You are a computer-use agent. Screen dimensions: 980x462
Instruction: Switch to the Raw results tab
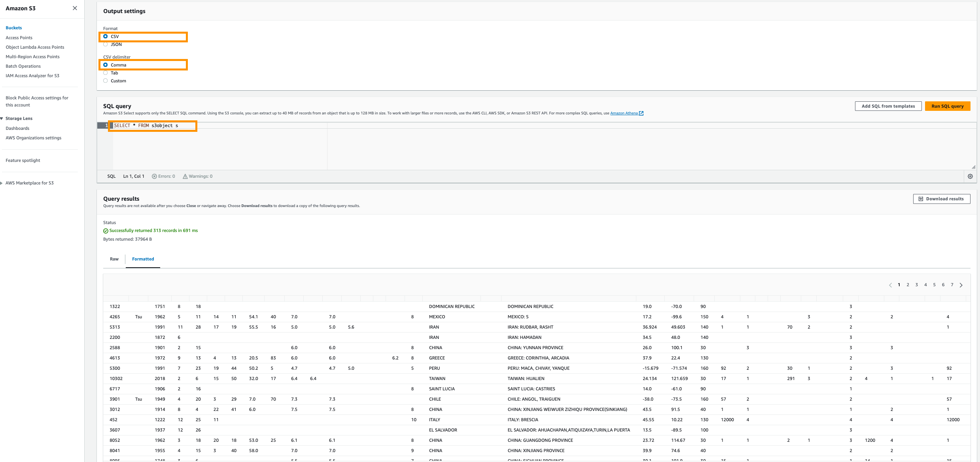click(x=114, y=259)
